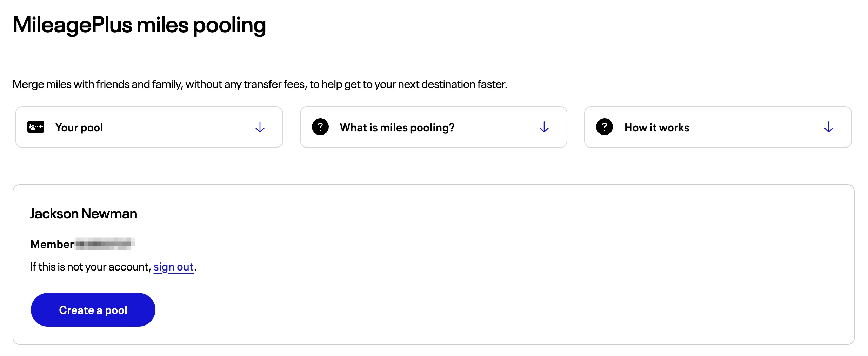Click the MileagePlus miles pooling page title
The image size is (868, 356).
coord(139,25)
